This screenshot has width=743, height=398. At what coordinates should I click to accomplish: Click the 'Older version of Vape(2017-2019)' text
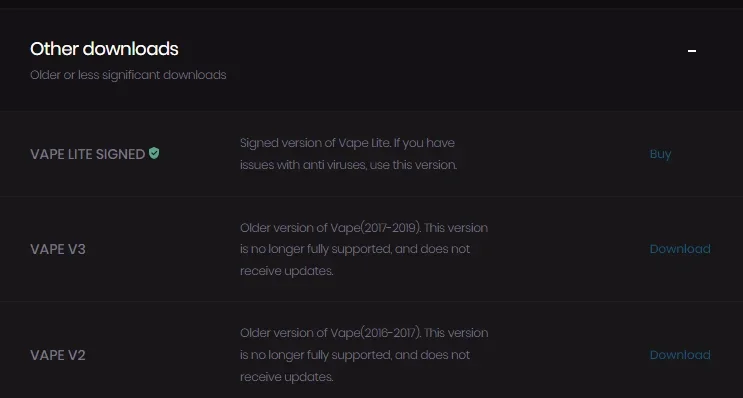[x=330, y=228]
